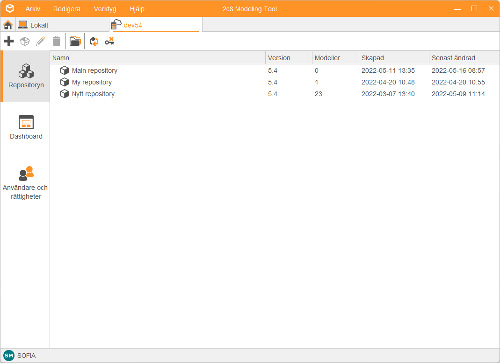Viewport: 500px width, 363px height.
Task: Switch to the dev54 server tab
Action: (156, 25)
